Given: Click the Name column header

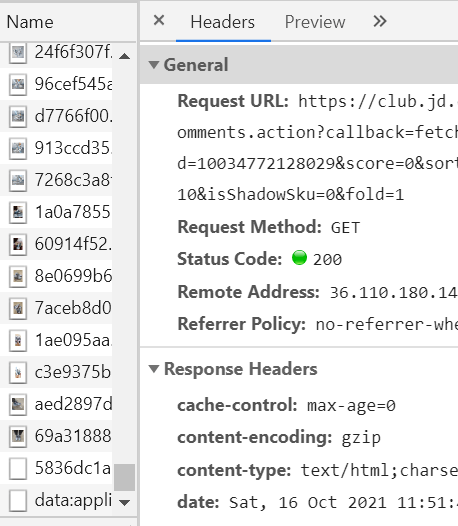Looking at the screenshot, I should point(30,22).
